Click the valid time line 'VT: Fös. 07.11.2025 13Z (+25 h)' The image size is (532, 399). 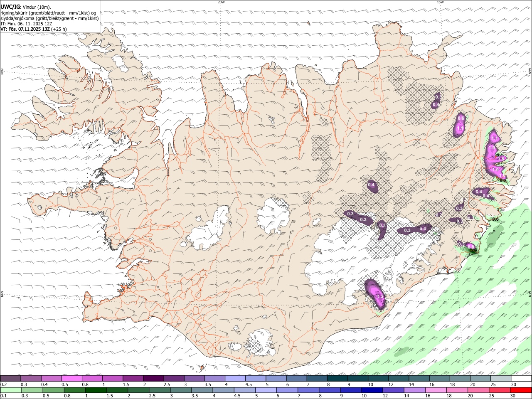click(33, 29)
